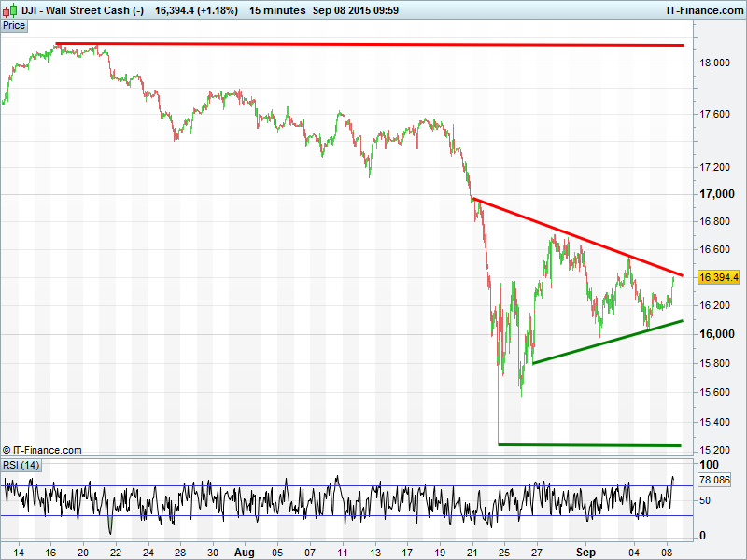The width and height of the screenshot is (747, 560).
Task: Click the 16,394.4 (+1.18%) quote in header
Action: pyautogui.click(x=198, y=10)
